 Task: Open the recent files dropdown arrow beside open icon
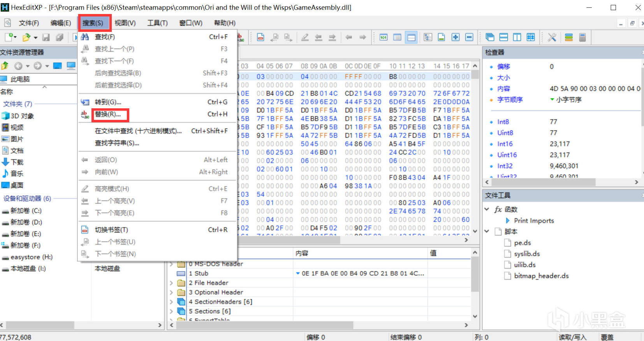pyautogui.click(x=35, y=37)
